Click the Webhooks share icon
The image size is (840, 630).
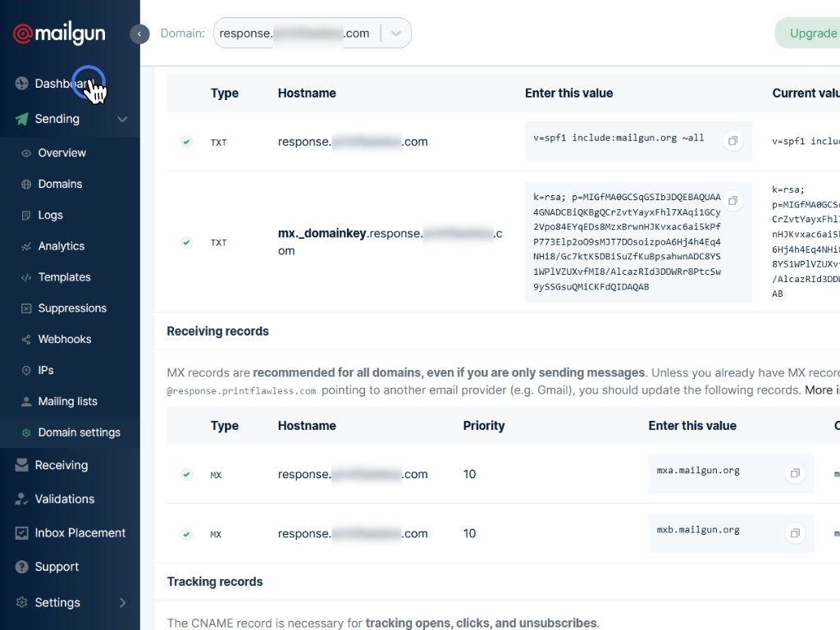(x=25, y=340)
